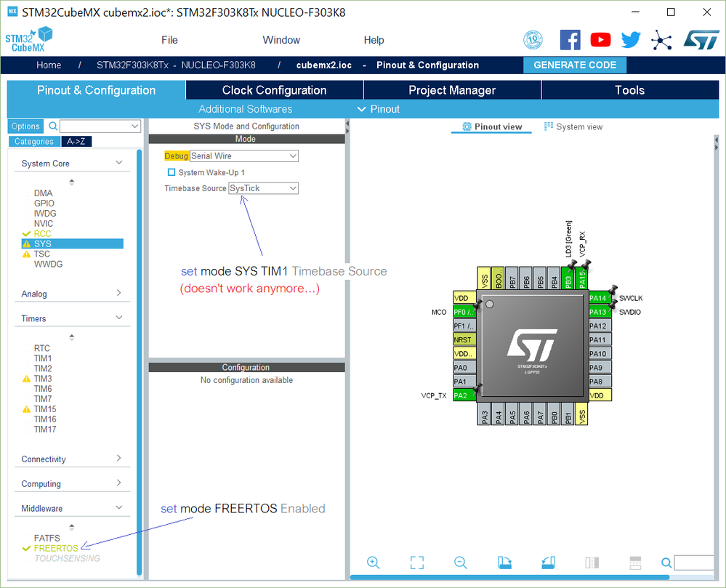This screenshot has height=588, width=726.
Task: Click the GENERATE CODE button
Action: [x=575, y=65]
